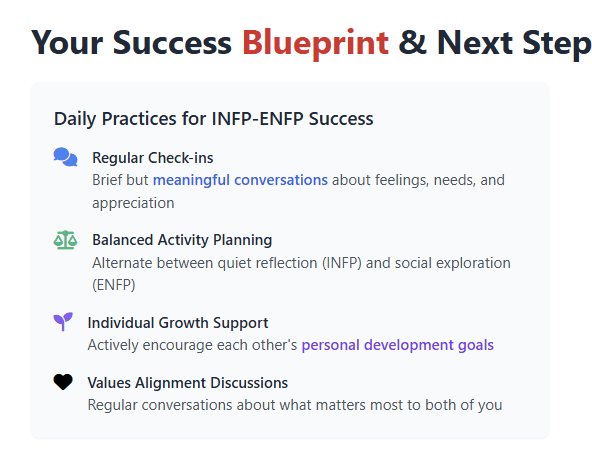Click the purple seedling sprout icon
Screen dimensions: 592x457
click(x=63, y=322)
